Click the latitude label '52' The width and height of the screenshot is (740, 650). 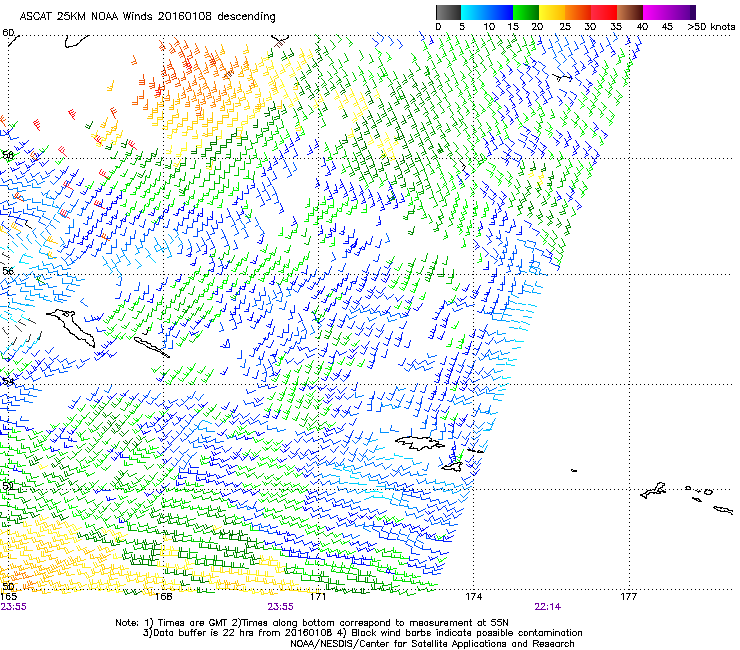(8, 486)
